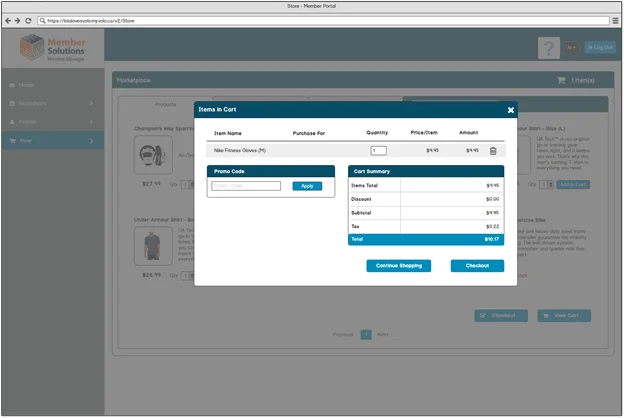Click the $26.99 product price
This screenshot has height=418, width=624.
pos(152,275)
